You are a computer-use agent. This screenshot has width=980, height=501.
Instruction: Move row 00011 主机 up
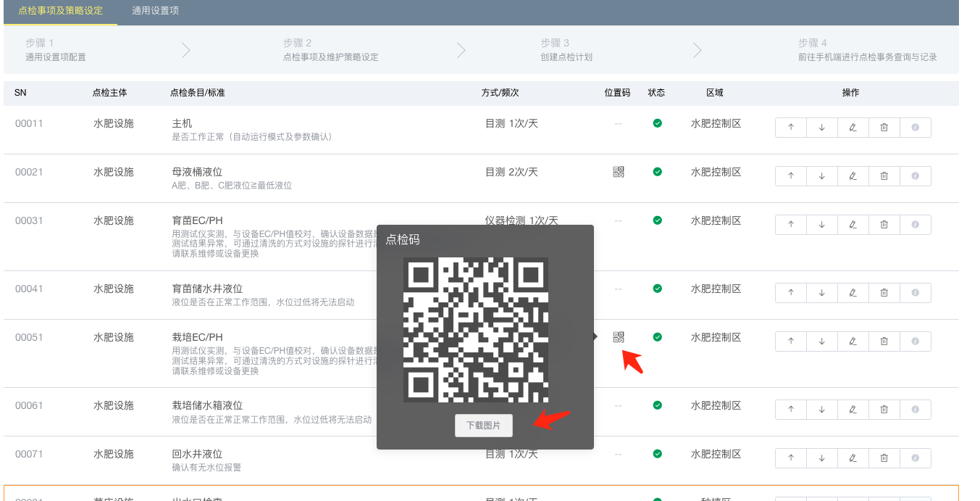791,128
